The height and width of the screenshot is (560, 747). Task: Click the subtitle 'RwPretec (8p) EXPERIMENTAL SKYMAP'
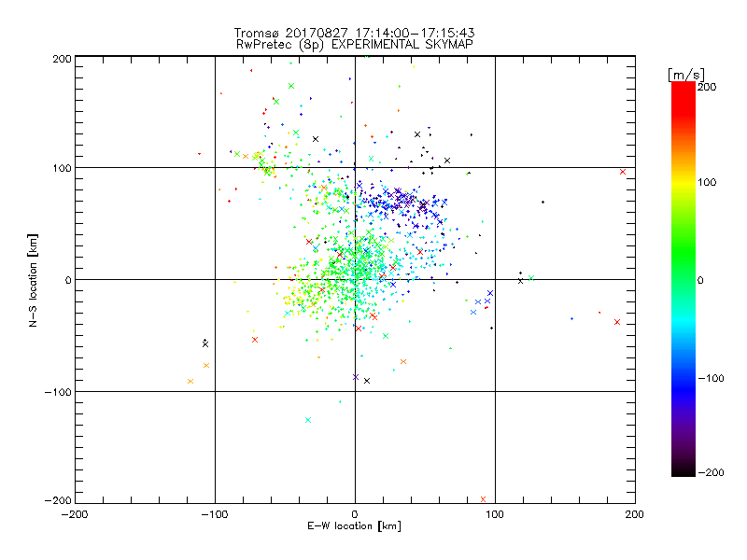(354, 45)
